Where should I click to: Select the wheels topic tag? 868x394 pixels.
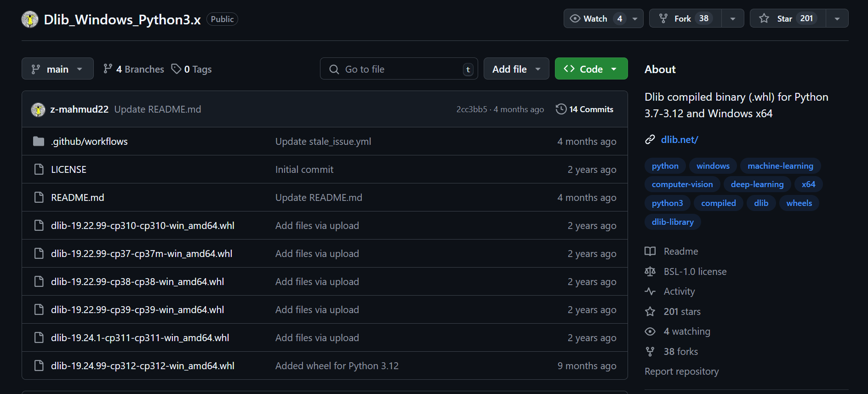tap(799, 203)
